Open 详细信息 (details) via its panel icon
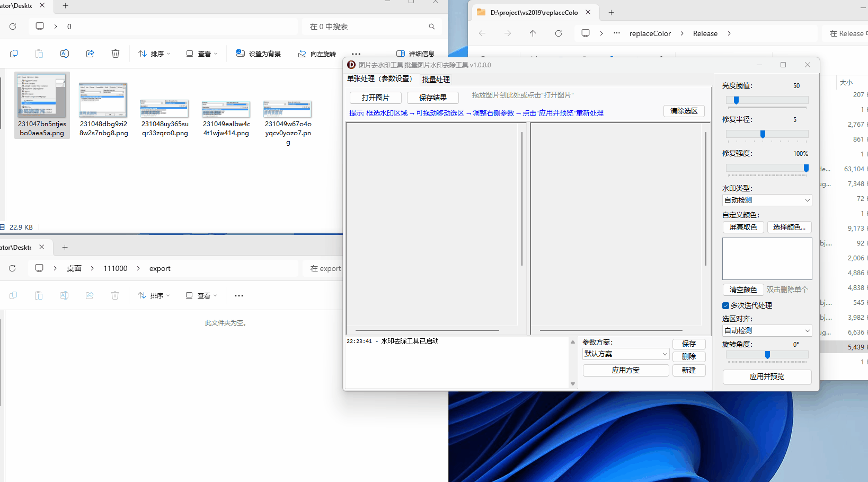The width and height of the screenshot is (868, 482). 401,53
